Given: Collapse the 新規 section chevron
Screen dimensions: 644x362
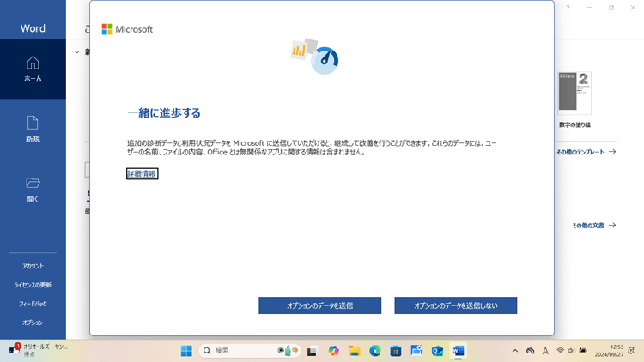Looking at the screenshot, I should pos(76,52).
